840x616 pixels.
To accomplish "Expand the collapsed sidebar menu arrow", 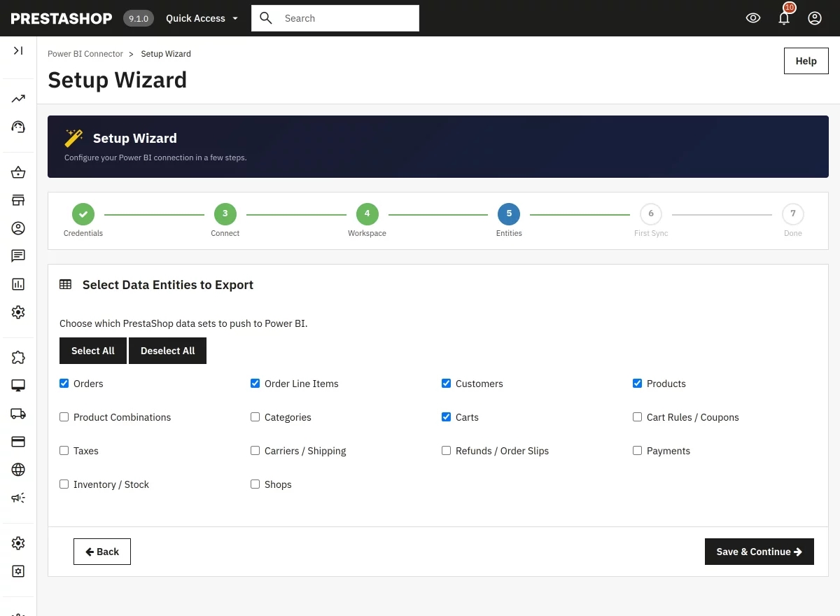I will coord(18,50).
